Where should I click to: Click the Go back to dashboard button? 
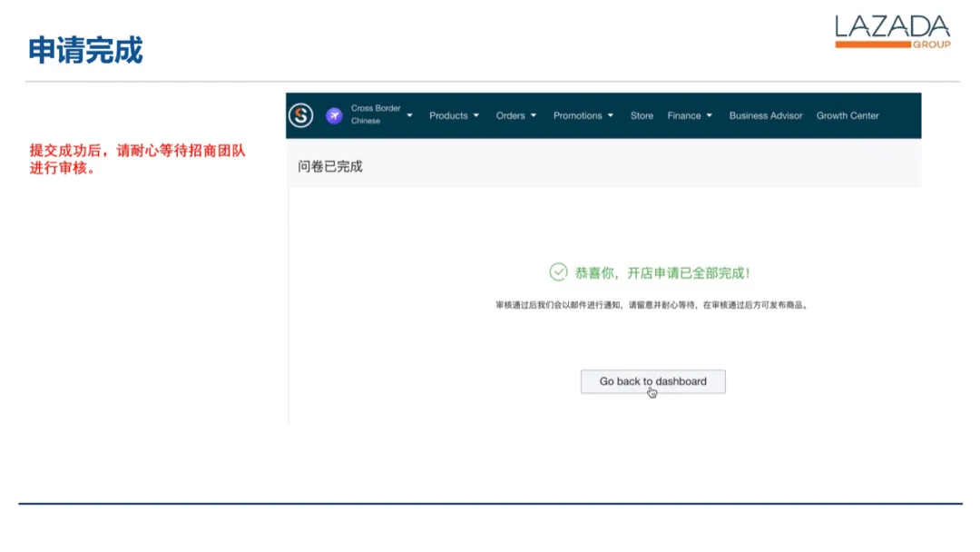(x=652, y=381)
